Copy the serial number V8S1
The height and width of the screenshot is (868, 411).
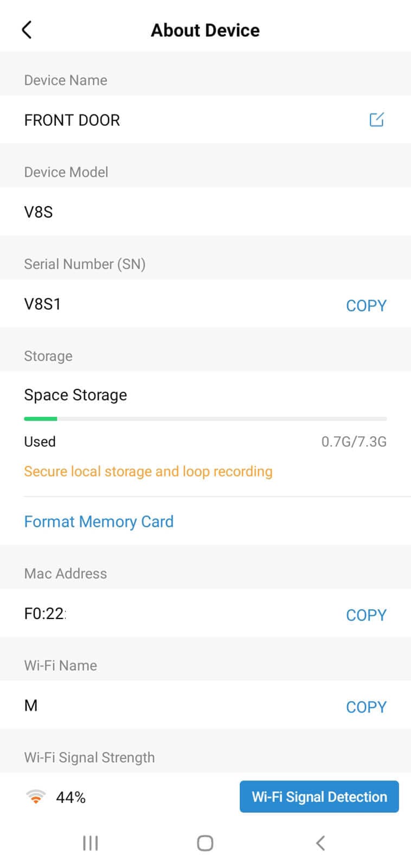point(367,305)
